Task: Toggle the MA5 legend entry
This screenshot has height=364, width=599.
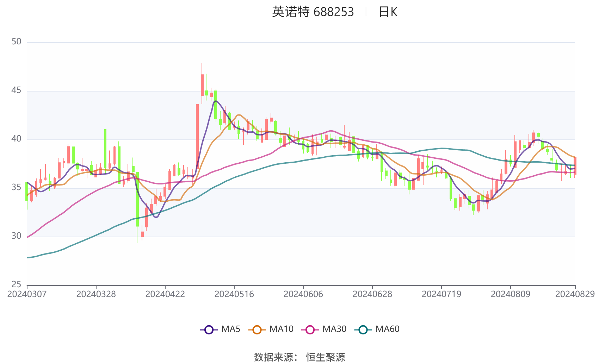Action: click(220, 330)
